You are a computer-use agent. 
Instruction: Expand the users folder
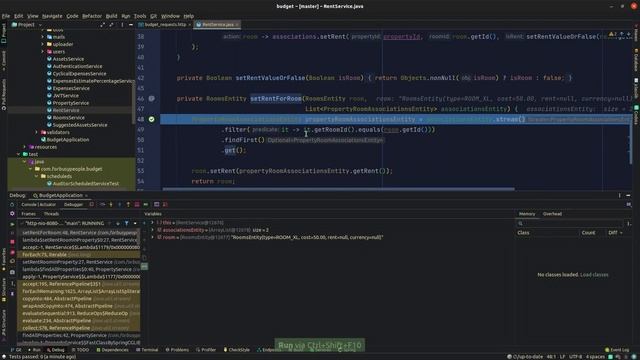click(x=42, y=51)
